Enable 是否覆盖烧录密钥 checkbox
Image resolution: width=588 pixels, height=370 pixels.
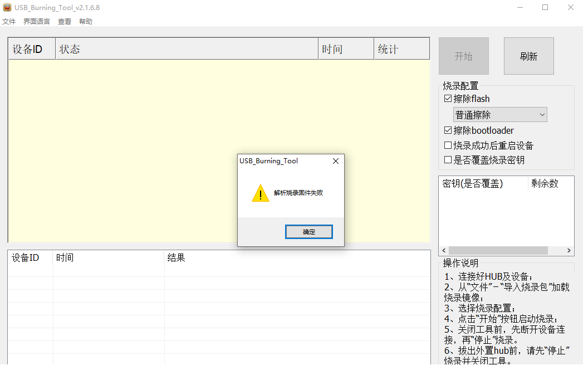pos(448,160)
